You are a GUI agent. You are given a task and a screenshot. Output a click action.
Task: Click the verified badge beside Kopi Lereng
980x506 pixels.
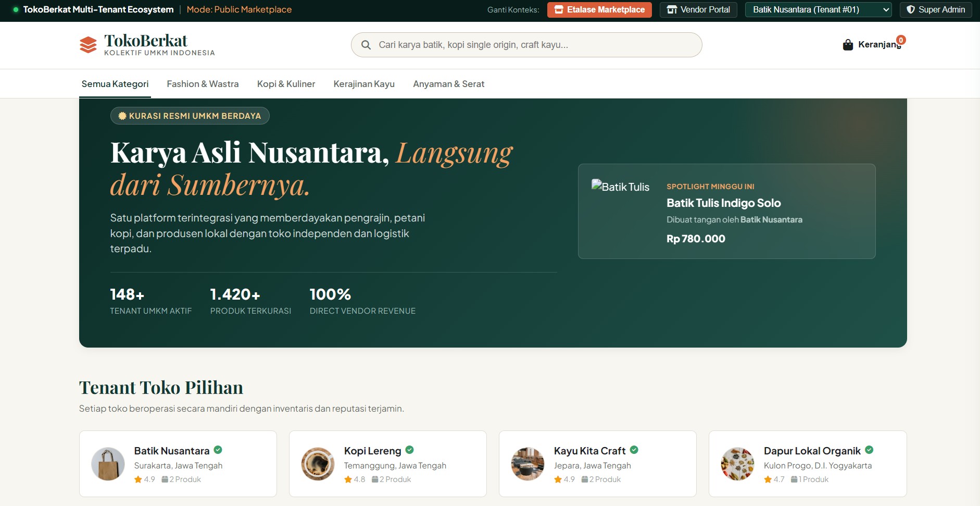[x=410, y=450]
